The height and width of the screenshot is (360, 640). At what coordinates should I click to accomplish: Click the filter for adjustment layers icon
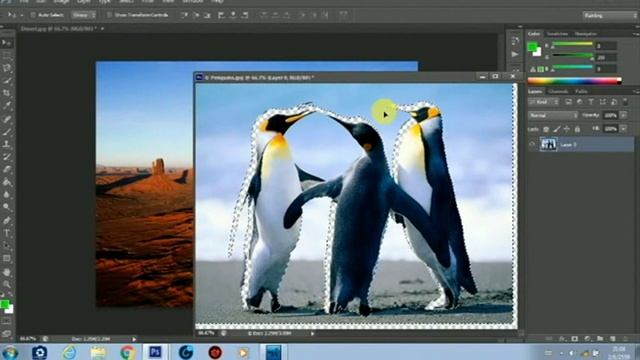[580, 102]
